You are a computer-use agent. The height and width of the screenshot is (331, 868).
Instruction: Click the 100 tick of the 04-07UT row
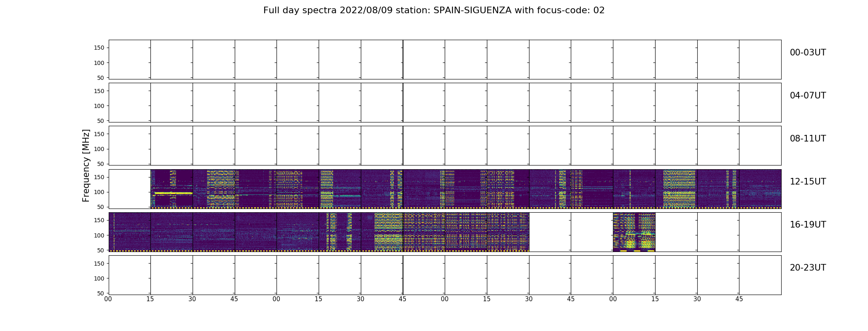click(x=99, y=106)
